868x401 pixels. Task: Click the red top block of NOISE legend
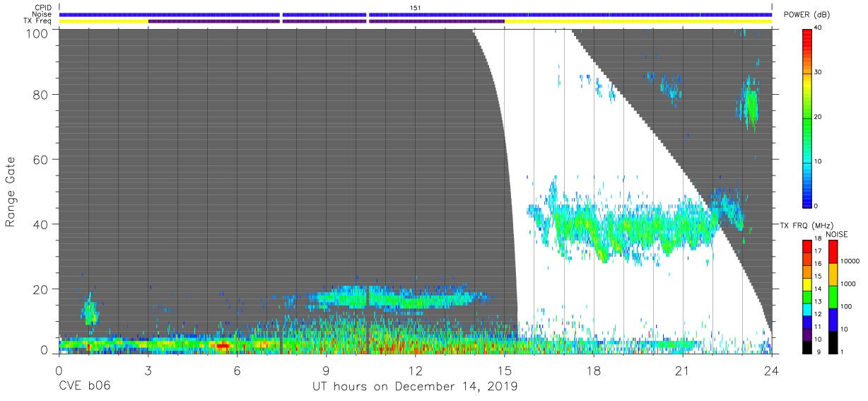coord(833,252)
